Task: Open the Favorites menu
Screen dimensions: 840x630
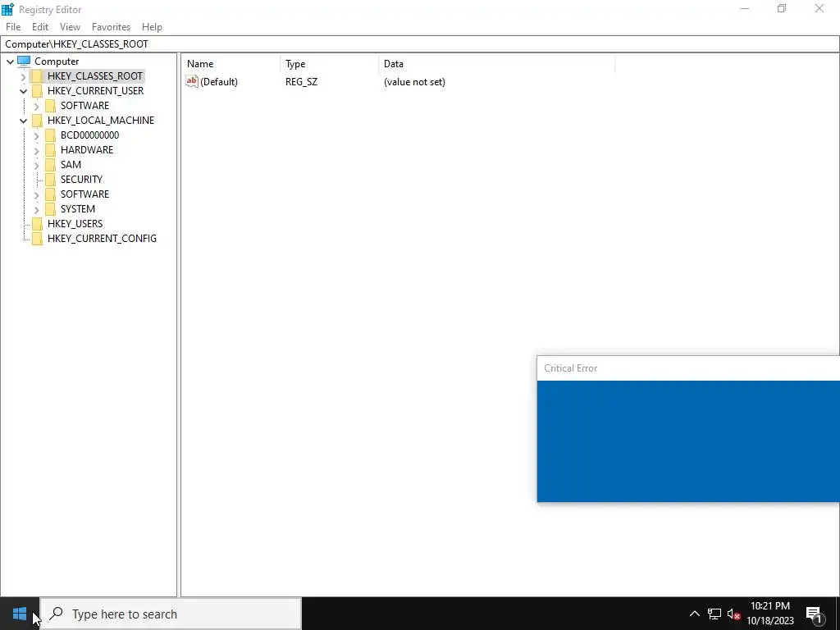Action: [111, 27]
